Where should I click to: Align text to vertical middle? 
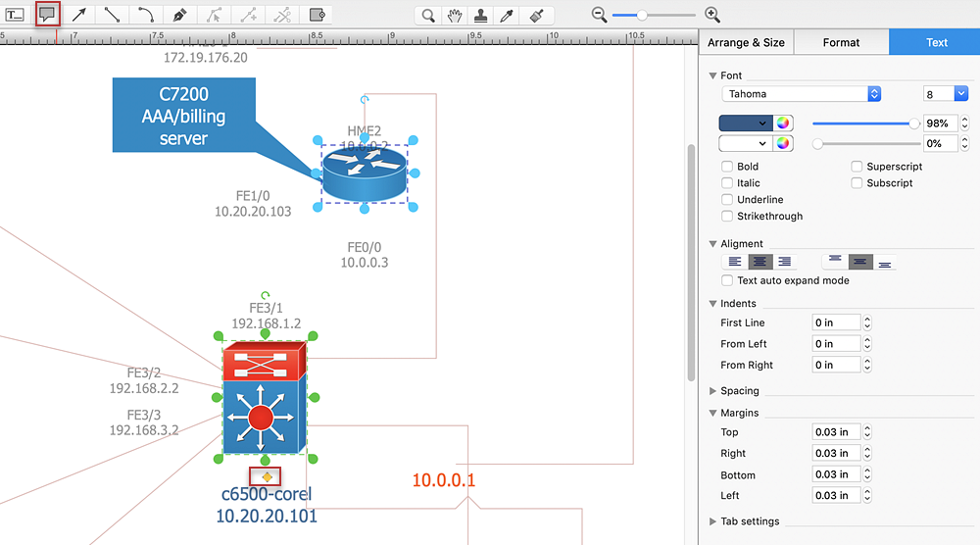[x=860, y=262]
